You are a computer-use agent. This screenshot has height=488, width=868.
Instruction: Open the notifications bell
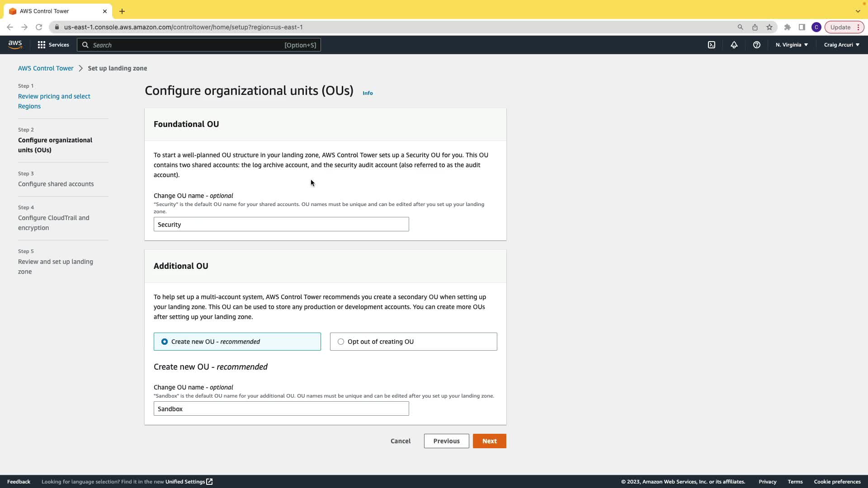click(734, 45)
